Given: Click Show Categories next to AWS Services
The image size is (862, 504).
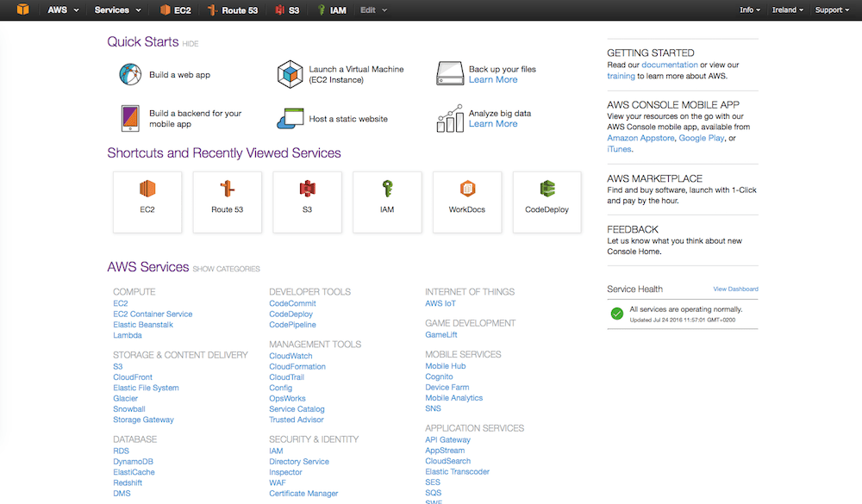Looking at the screenshot, I should [226, 269].
